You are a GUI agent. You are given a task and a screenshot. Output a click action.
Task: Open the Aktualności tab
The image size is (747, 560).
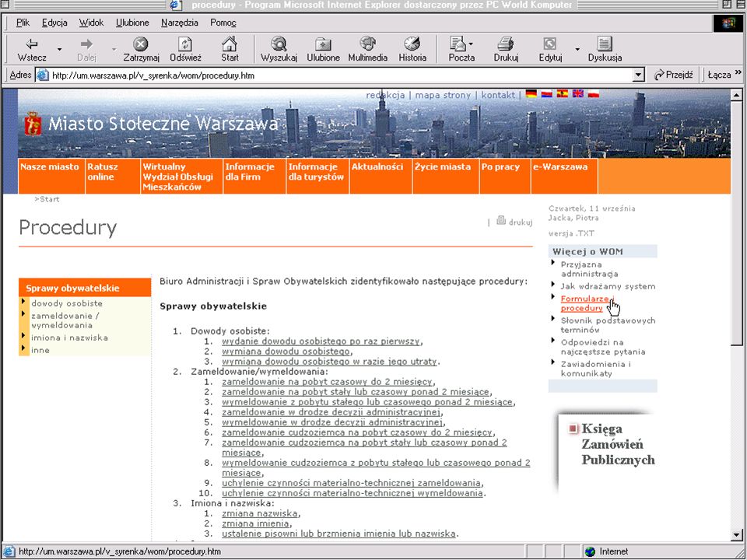coord(381,177)
